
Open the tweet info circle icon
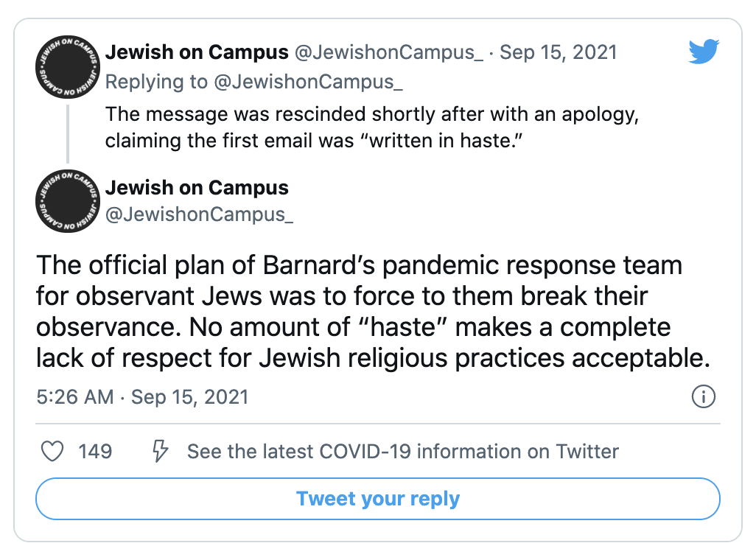pyautogui.click(x=704, y=397)
